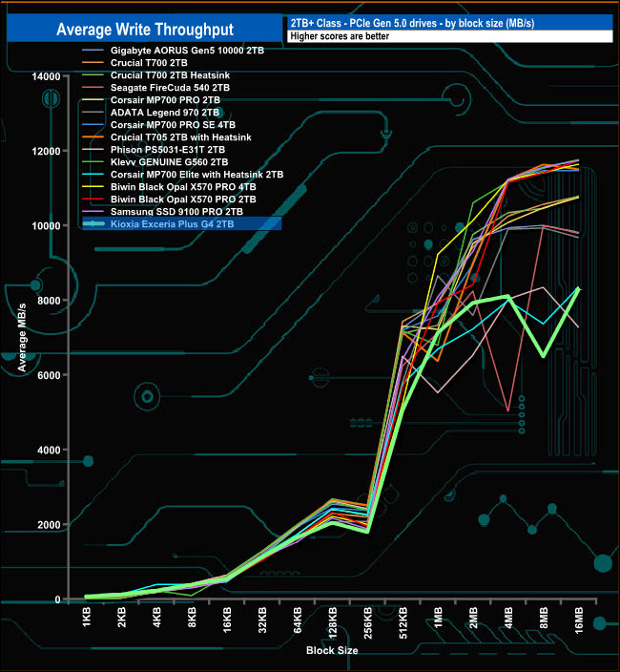This screenshot has width=620, height=672.
Task: Click the Higher scores are better note
Action: point(340,36)
